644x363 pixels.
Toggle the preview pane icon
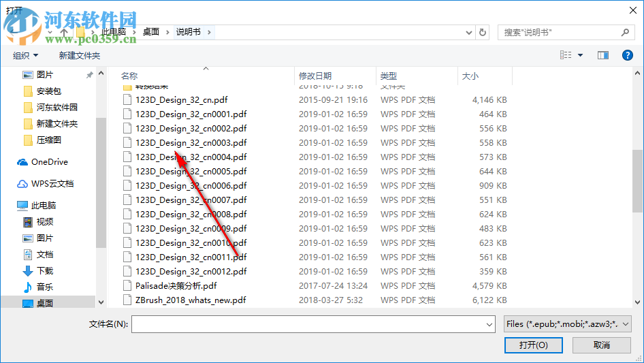click(x=603, y=55)
